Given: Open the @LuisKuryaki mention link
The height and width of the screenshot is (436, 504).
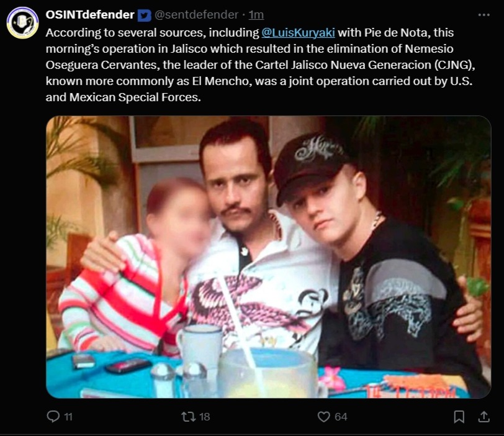Looking at the screenshot, I should [299, 32].
